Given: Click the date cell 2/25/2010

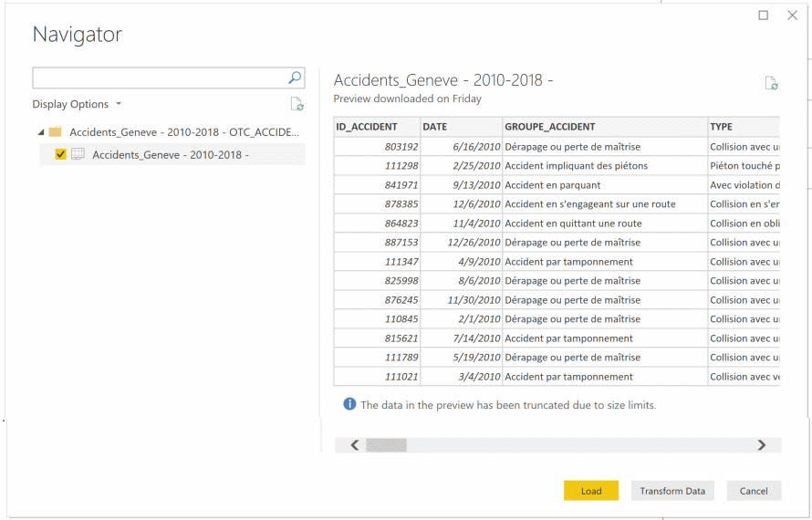Looking at the screenshot, I should point(462,166).
